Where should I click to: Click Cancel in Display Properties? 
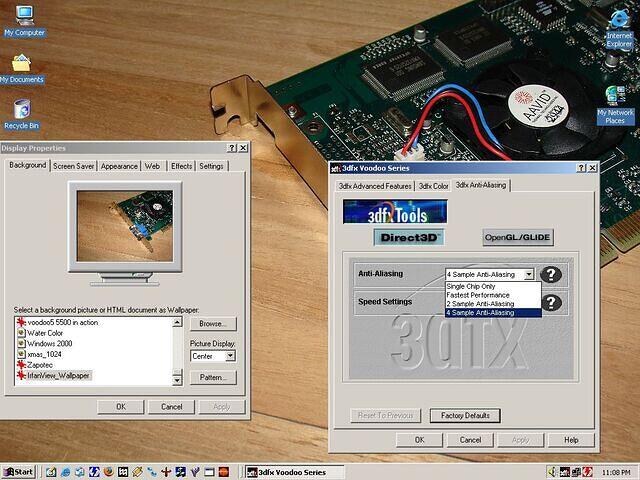click(171, 407)
